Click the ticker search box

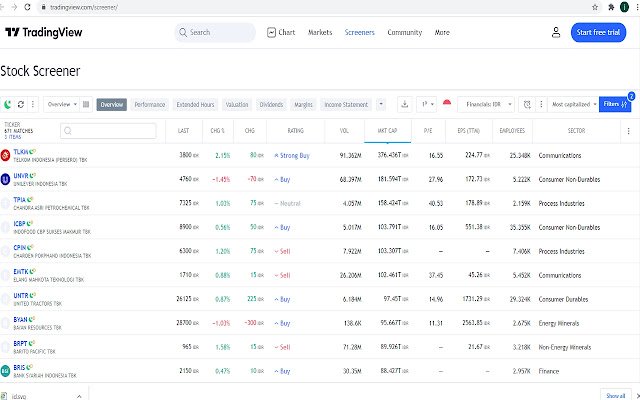[x=108, y=131]
